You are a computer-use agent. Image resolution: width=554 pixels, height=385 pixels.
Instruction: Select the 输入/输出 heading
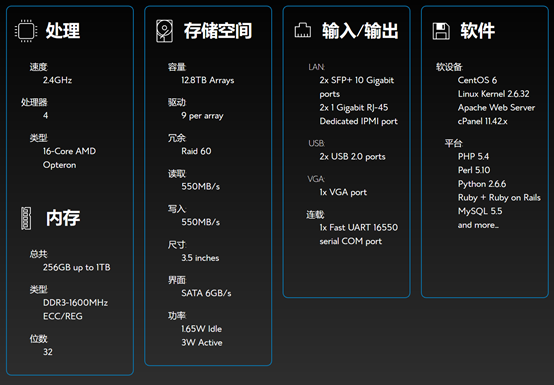(360, 31)
